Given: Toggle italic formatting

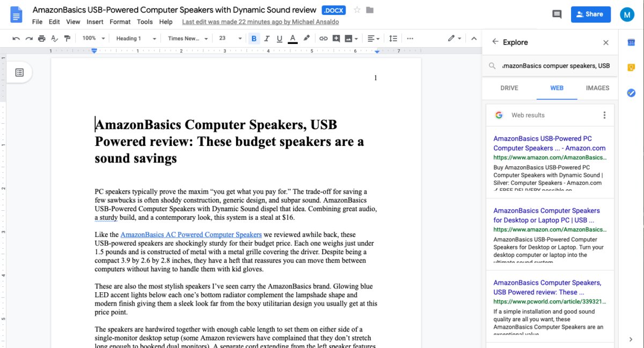Looking at the screenshot, I should [x=267, y=39].
